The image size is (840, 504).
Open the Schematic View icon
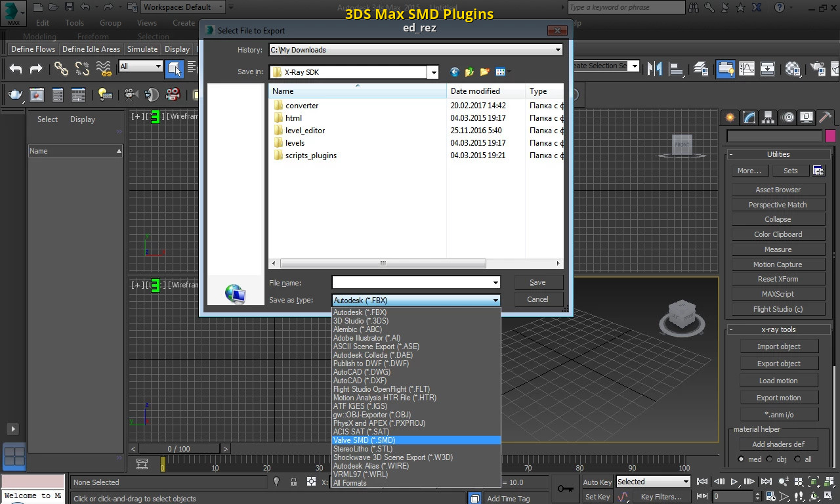(x=767, y=68)
